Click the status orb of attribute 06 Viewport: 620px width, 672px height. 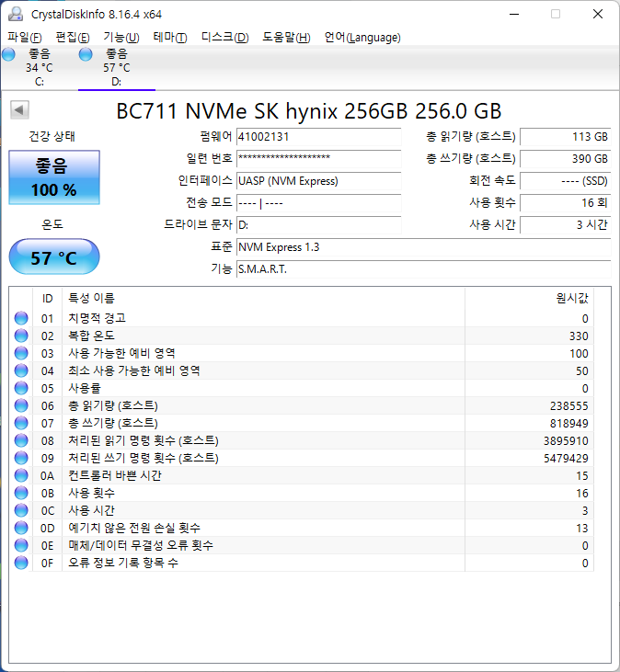tap(21, 405)
